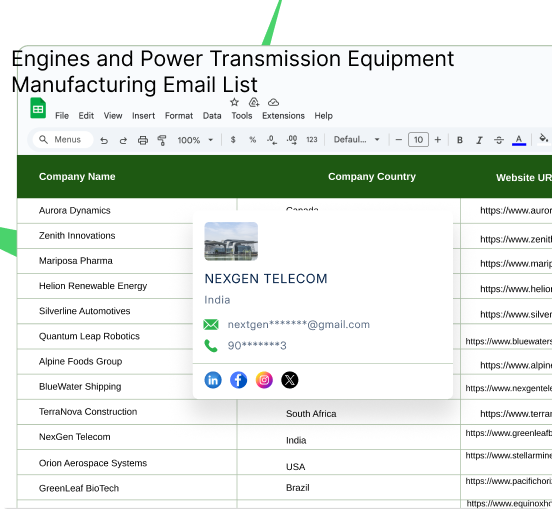Toggle strikethrough formatting

click(x=499, y=140)
